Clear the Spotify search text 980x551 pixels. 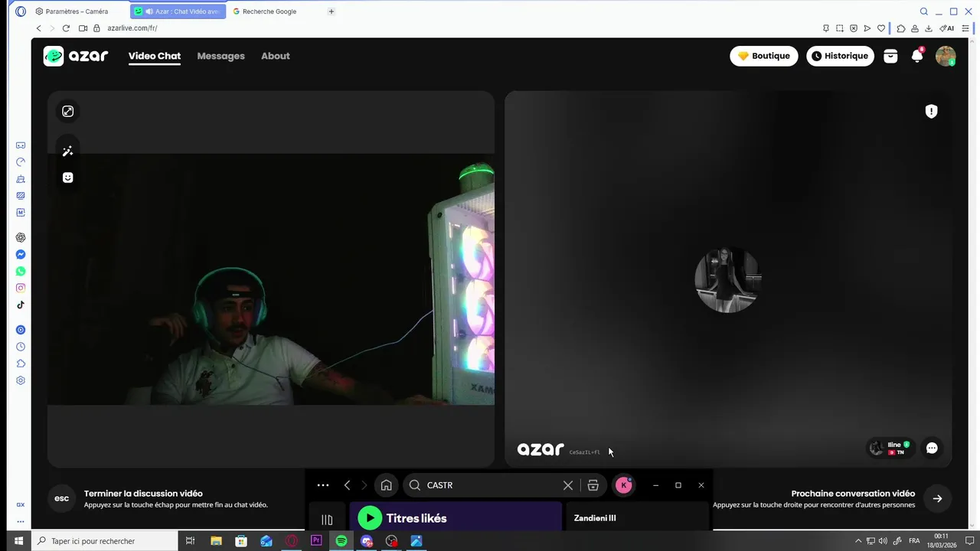568,485
